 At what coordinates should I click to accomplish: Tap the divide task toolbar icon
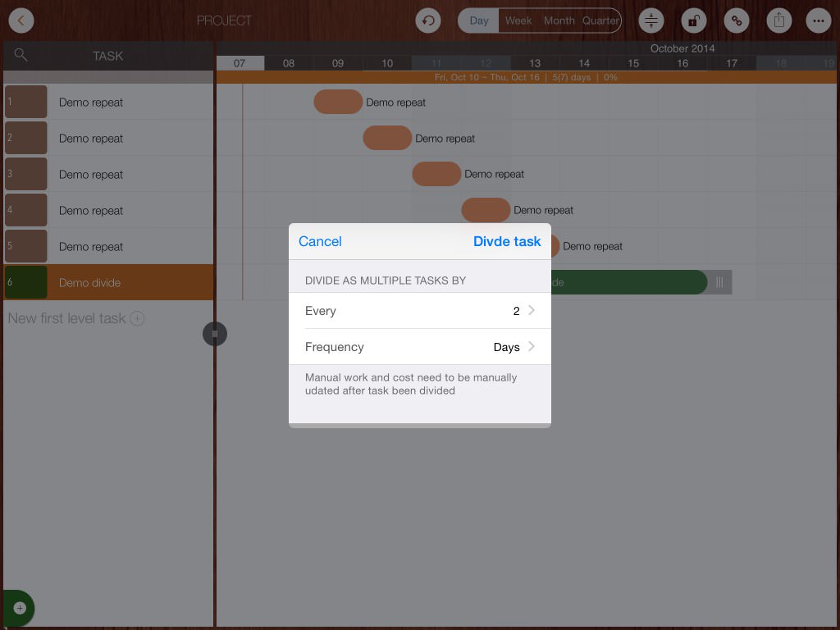pyautogui.click(x=651, y=21)
